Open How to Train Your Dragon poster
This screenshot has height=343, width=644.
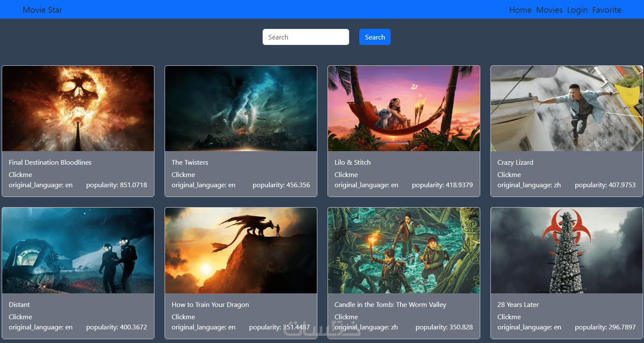241,250
